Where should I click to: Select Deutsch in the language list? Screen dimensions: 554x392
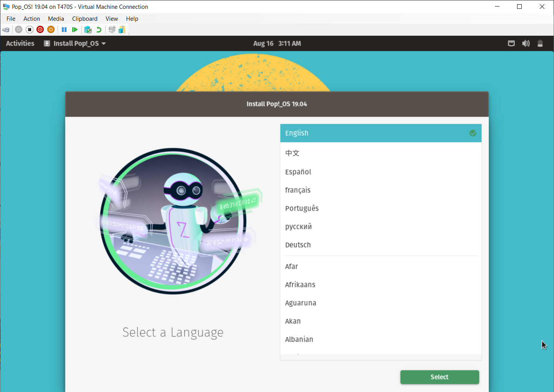click(381, 245)
